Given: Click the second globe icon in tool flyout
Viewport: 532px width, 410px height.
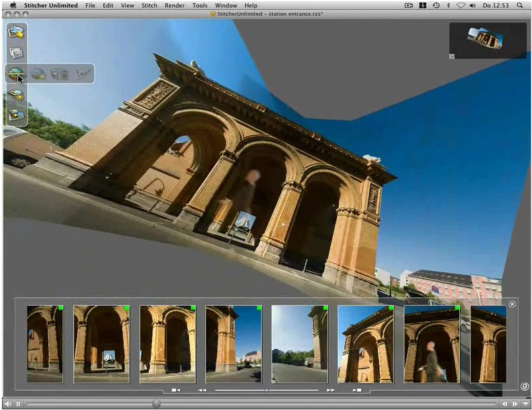Looking at the screenshot, I should 38,74.
